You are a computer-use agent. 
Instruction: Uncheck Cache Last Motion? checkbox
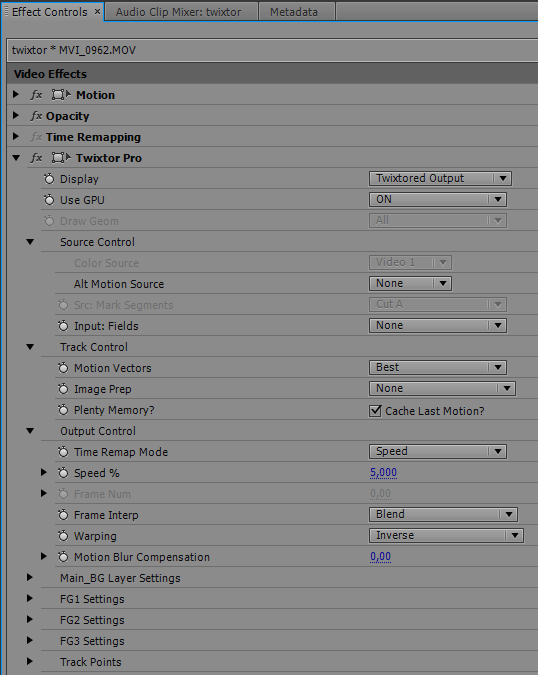point(375,411)
